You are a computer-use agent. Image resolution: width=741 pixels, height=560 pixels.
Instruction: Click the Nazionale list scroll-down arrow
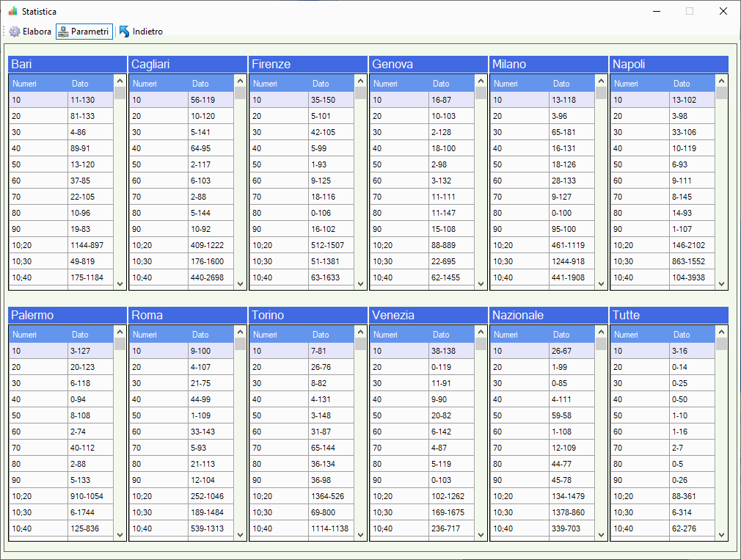click(x=601, y=535)
